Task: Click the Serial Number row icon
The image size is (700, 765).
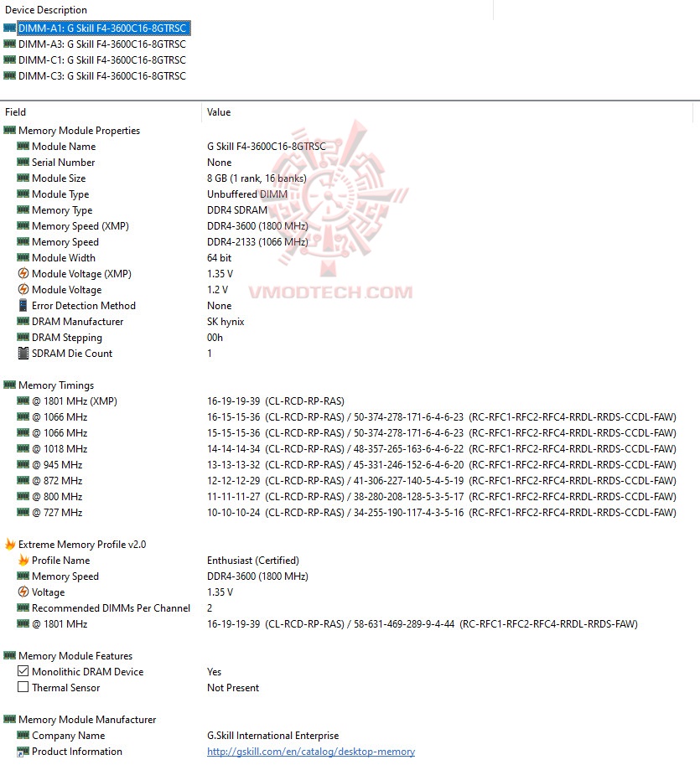Action: click(x=23, y=162)
